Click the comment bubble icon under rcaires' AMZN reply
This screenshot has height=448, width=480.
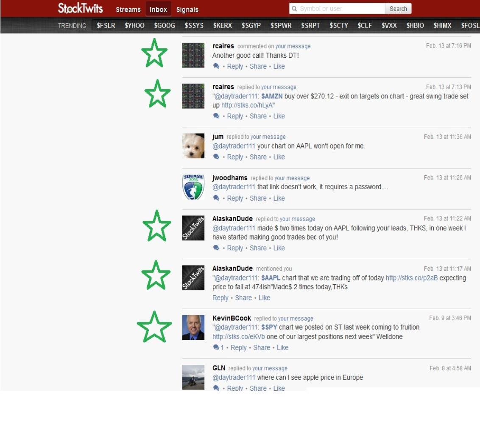(x=216, y=116)
